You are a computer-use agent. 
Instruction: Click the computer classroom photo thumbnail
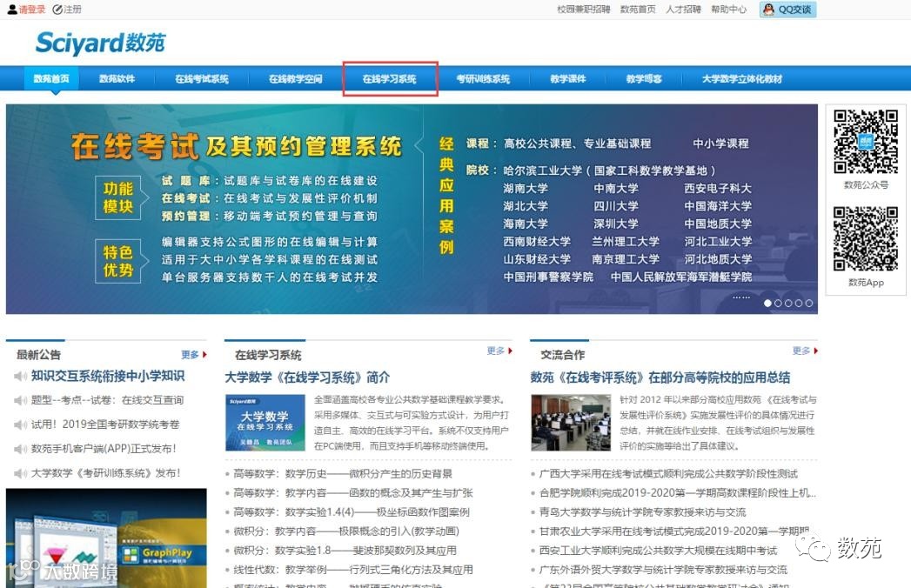click(x=571, y=423)
